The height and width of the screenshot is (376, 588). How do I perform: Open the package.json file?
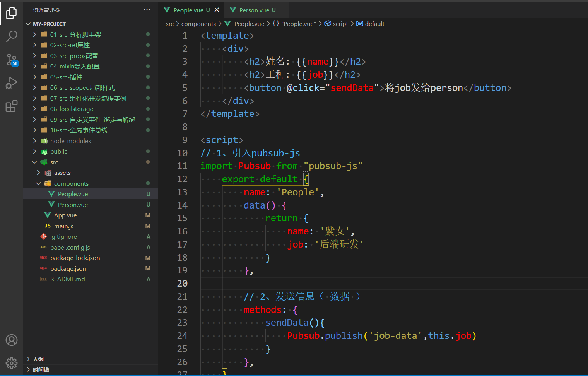91,268
